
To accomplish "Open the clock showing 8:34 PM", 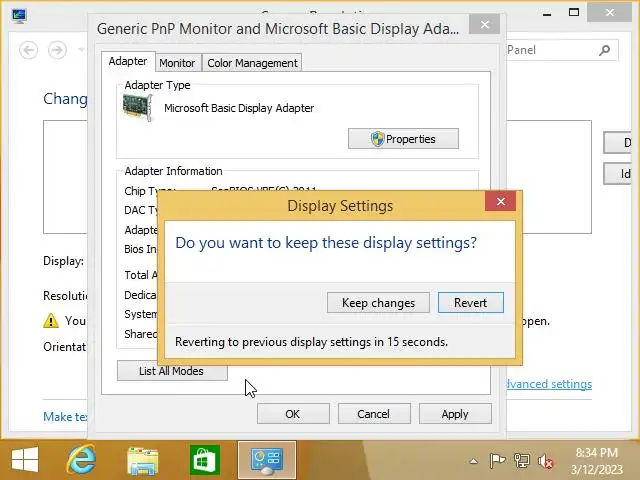I will (597, 461).
